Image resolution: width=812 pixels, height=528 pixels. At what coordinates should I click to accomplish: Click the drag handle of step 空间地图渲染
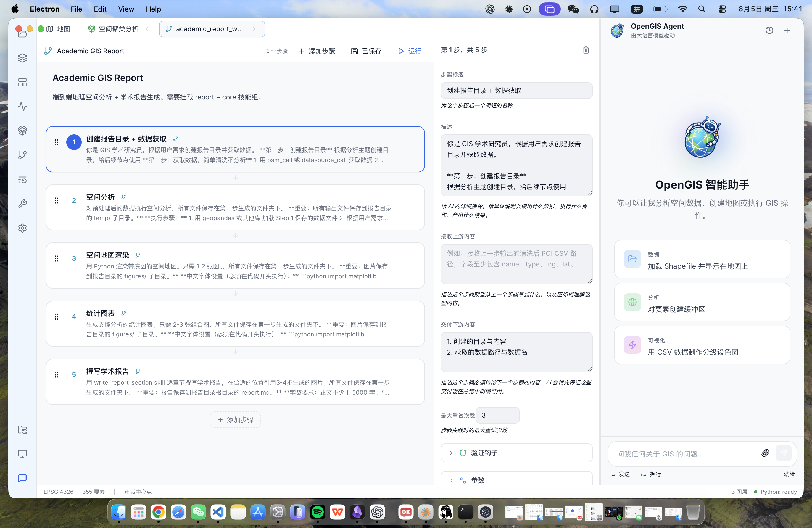(56, 258)
